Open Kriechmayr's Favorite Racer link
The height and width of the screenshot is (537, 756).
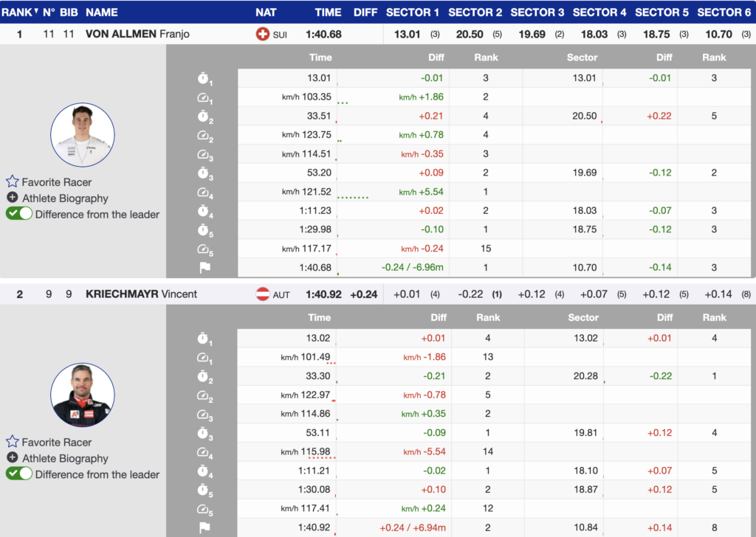57,442
